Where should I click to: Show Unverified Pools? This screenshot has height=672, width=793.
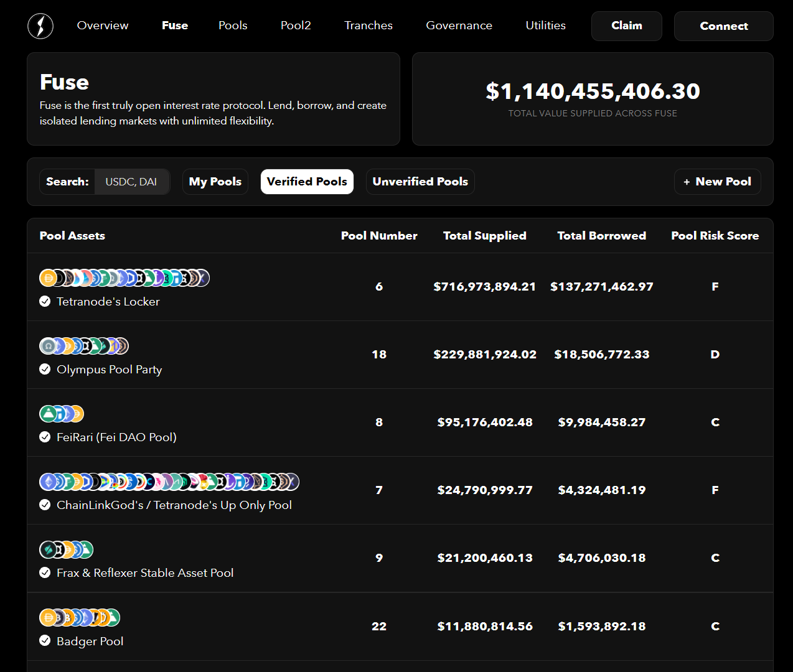420,182
